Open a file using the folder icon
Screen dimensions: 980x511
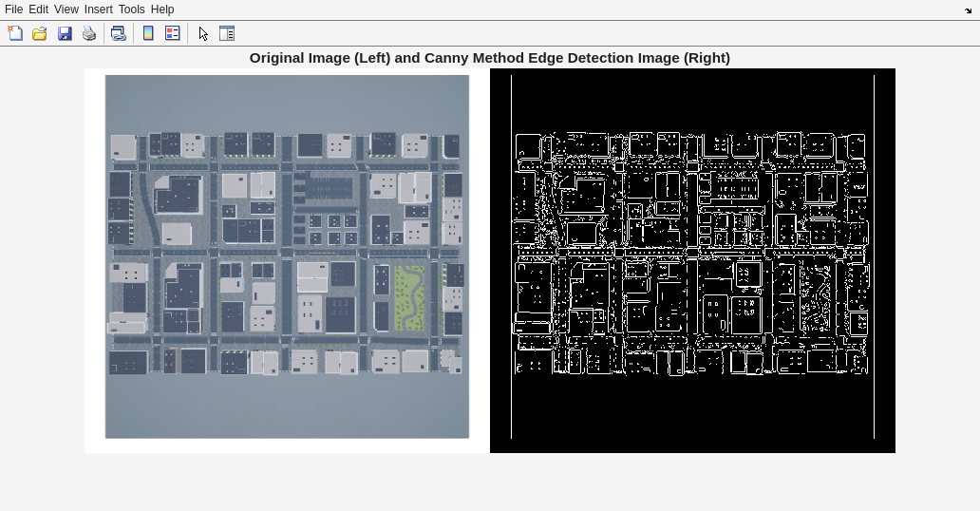pos(40,33)
